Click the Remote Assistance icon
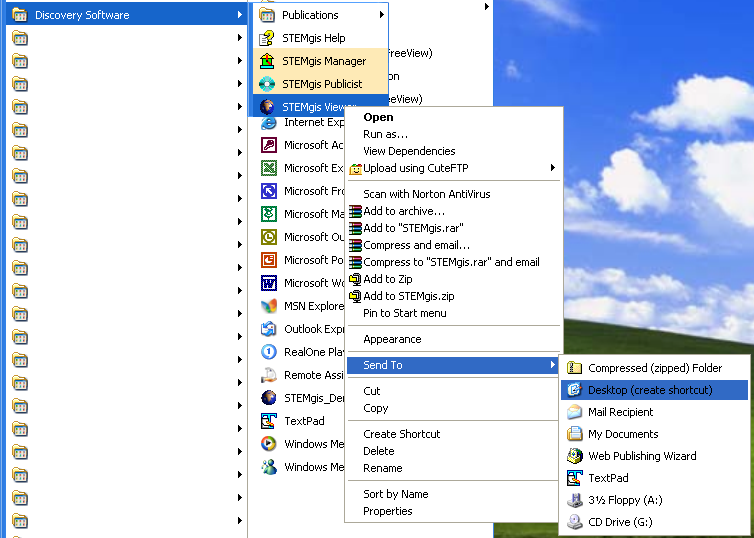 click(269, 375)
